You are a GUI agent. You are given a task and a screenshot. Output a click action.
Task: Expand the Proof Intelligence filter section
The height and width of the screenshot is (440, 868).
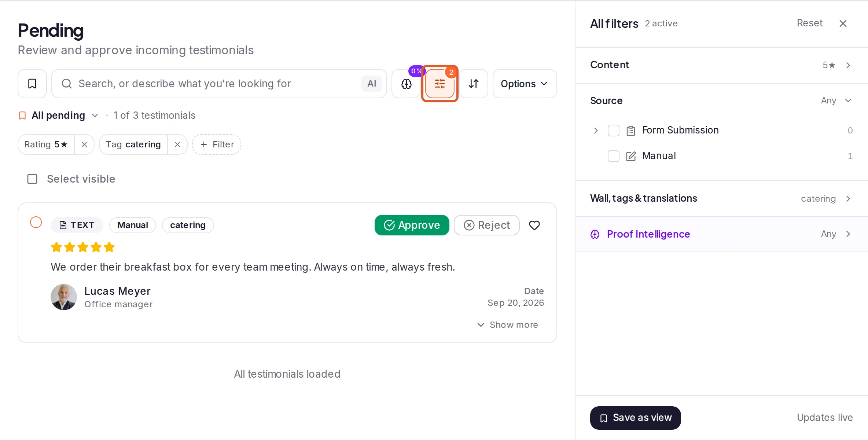721,234
